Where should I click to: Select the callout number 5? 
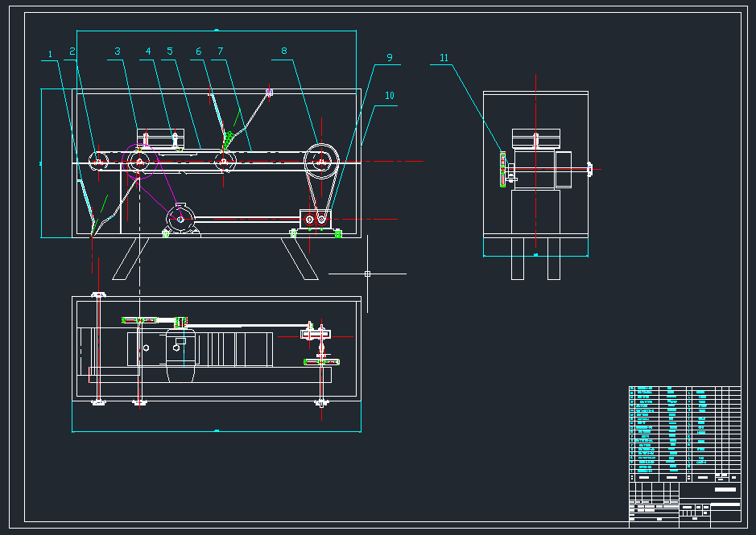click(x=170, y=51)
